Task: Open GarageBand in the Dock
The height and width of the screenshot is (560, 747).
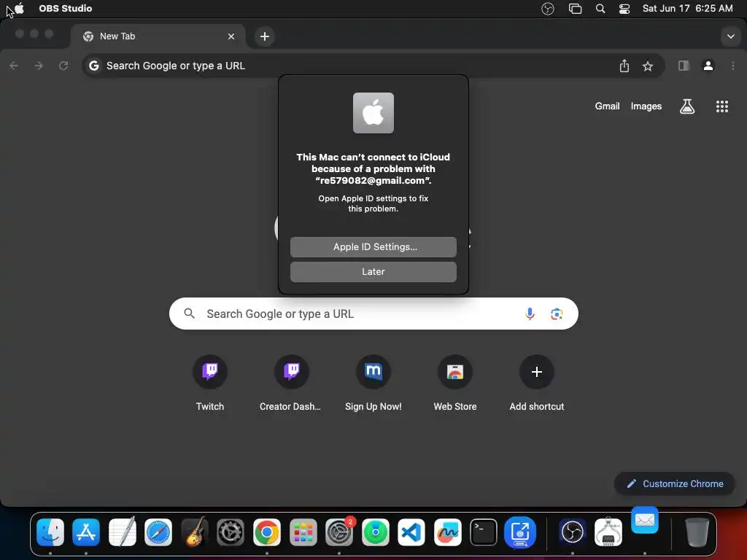Action: click(x=194, y=532)
